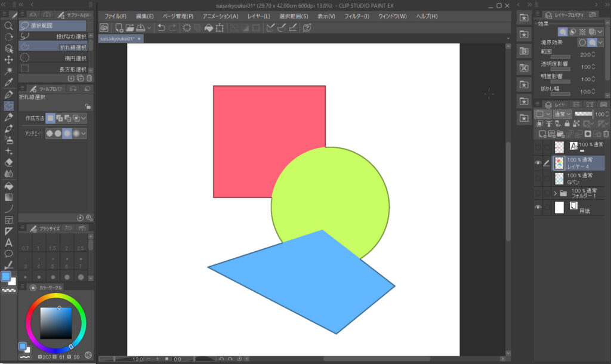Select the Eyedropper tool

[8, 82]
